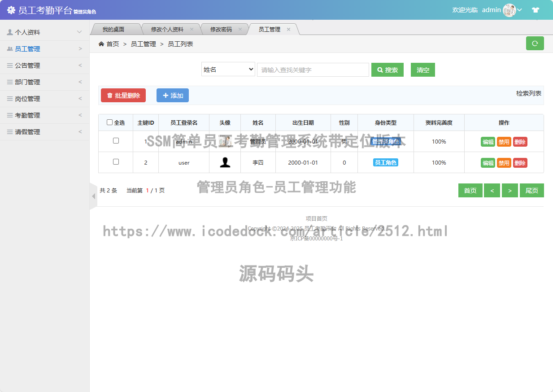Screen dimensions: 553x392
Task: Click the 员工角色 badge in user row
Action: pos(386,162)
